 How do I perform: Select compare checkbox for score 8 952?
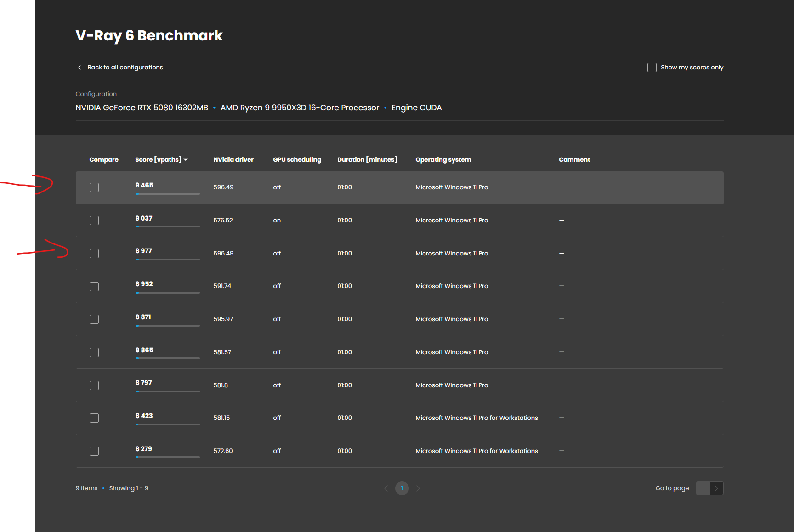(x=94, y=287)
